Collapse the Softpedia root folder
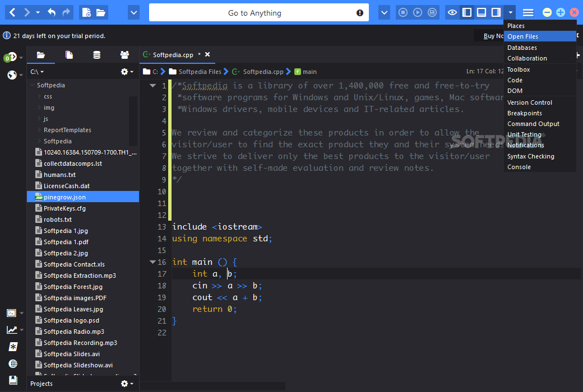This screenshot has height=392, width=583. coord(33,85)
